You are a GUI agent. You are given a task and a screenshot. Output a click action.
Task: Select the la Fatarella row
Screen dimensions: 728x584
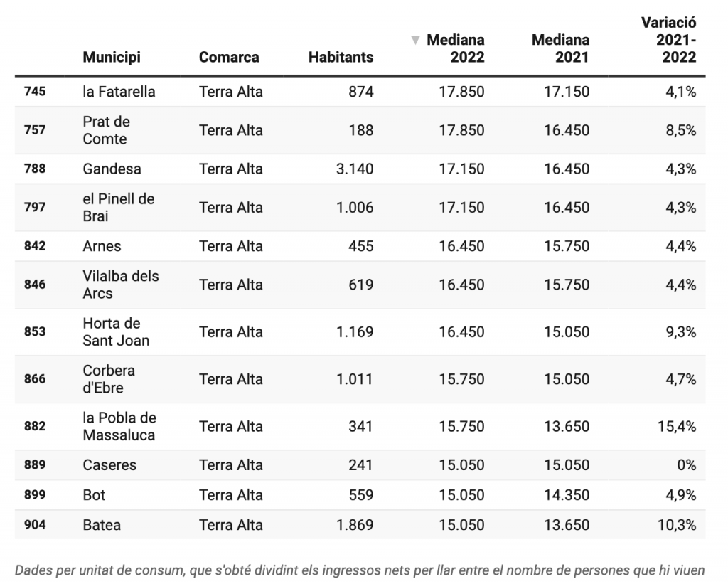coord(360,92)
